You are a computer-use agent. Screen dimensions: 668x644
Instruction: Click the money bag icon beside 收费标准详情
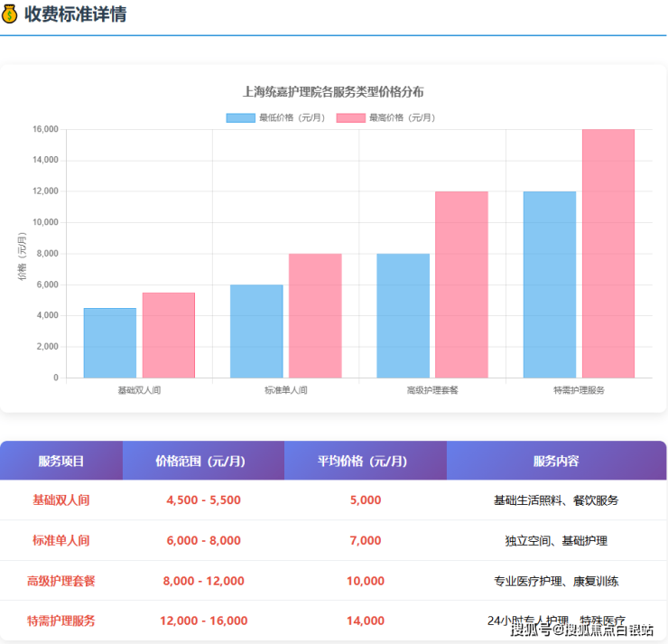tap(10, 14)
